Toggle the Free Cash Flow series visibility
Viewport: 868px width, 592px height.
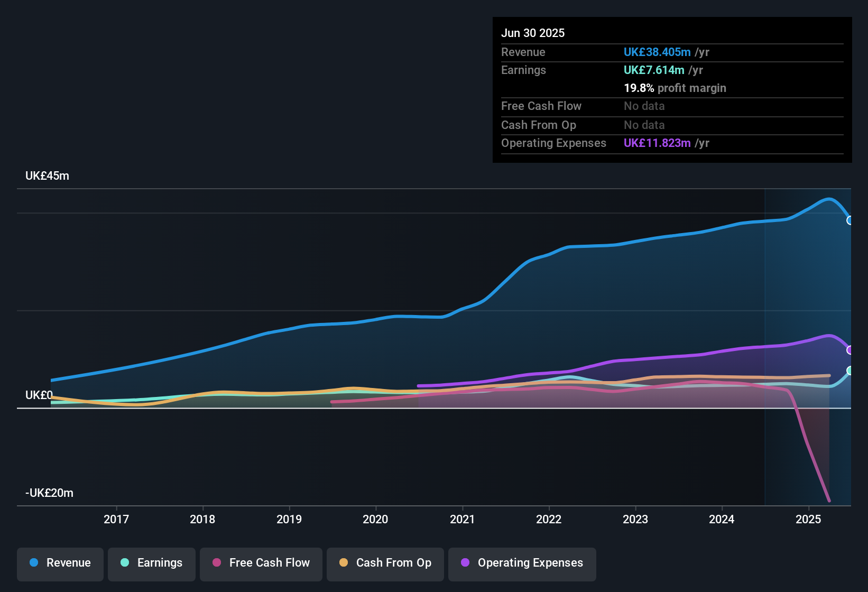coord(261,564)
